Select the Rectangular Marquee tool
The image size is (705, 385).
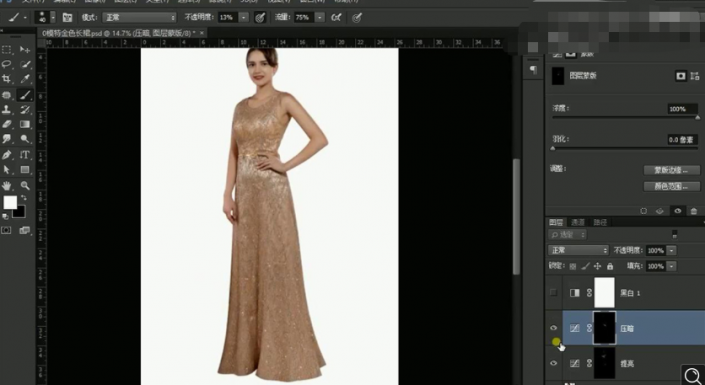pyautogui.click(x=7, y=49)
